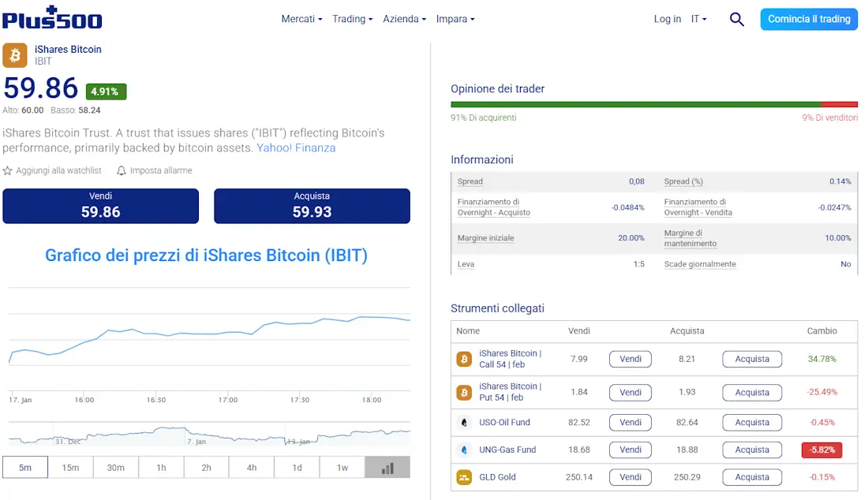Select the 5m timeframe tab
This screenshot has width=868, height=500.
click(25, 468)
